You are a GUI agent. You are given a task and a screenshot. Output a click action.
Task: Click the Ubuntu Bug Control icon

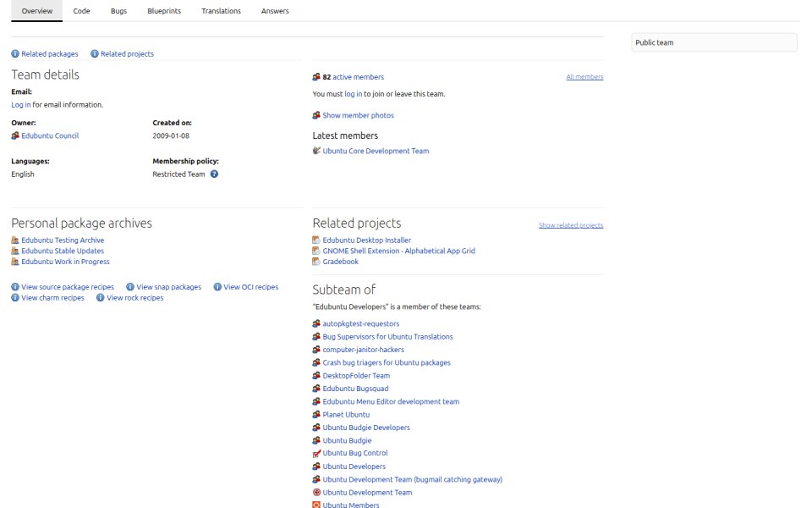316,453
